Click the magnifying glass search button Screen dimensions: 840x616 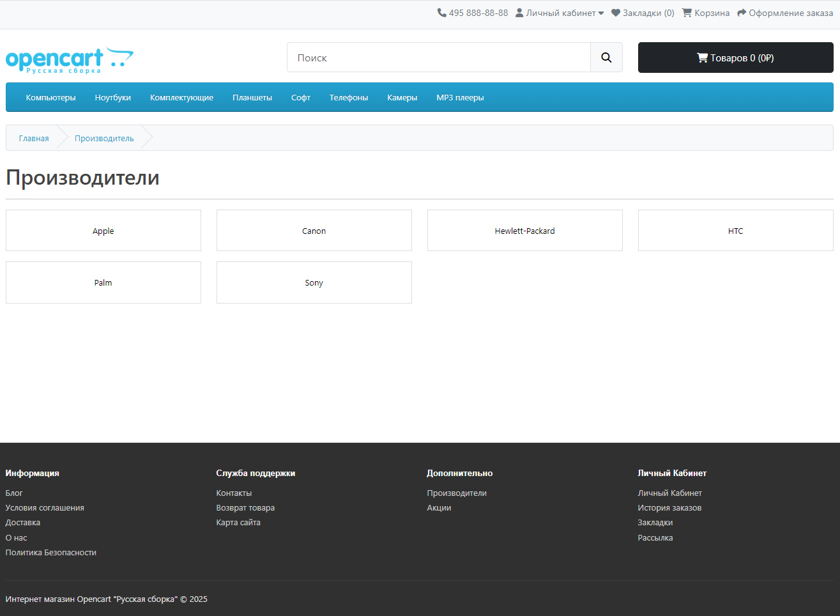click(606, 58)
